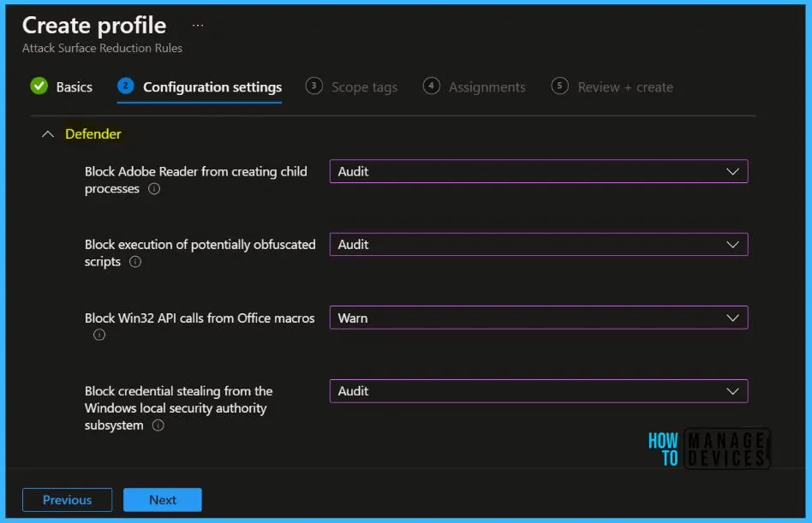This screenshot has width=812, height=523.
Task: Click the Defender section heading
Action: 93,134
